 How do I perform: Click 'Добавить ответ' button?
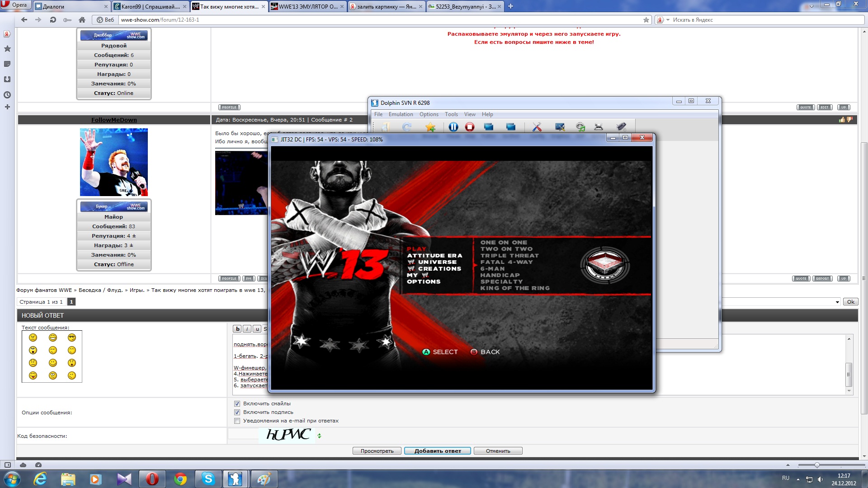pyautogui.click(x=438, y=451)
